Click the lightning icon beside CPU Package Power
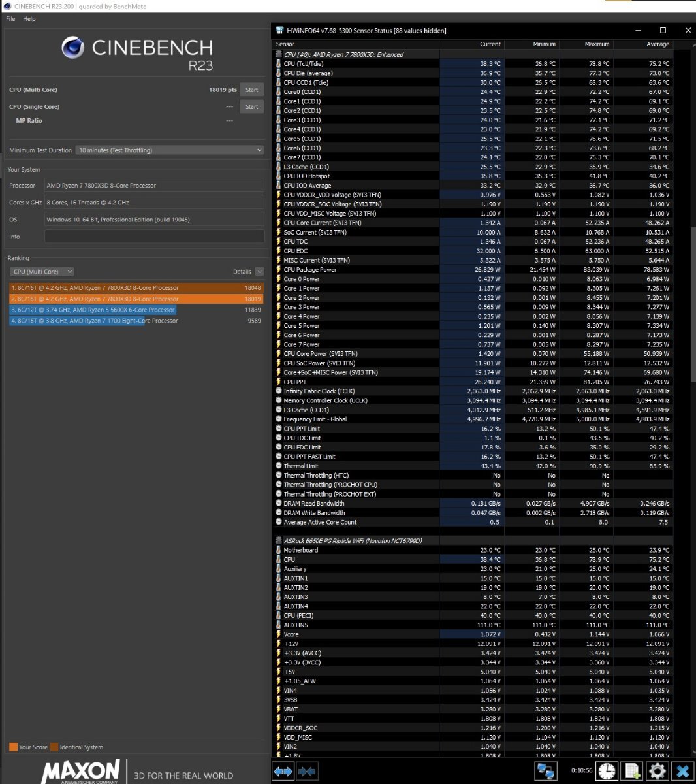 pyautogui.click(x=279, y=269)
